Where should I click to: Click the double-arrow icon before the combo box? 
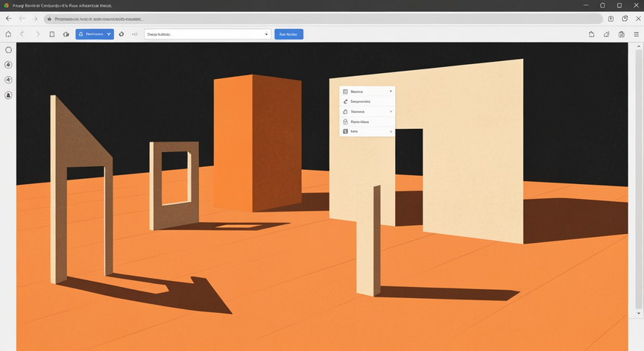click(135, 34)
